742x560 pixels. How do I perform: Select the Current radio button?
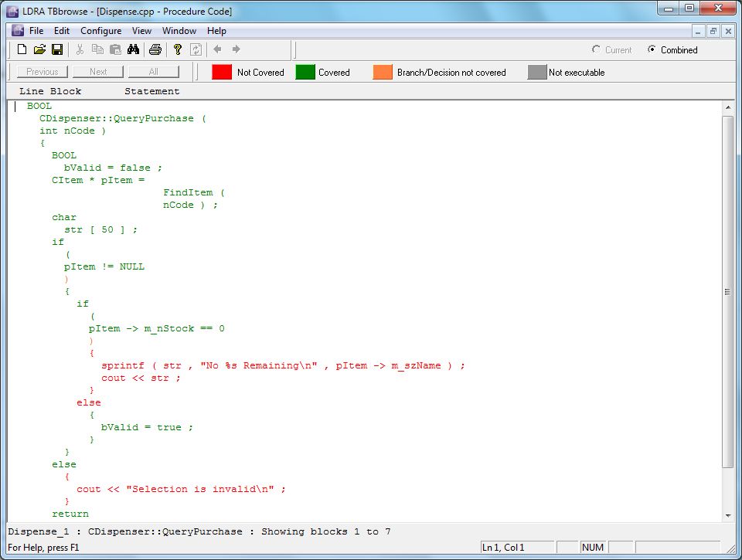click(x=596, y=49)
